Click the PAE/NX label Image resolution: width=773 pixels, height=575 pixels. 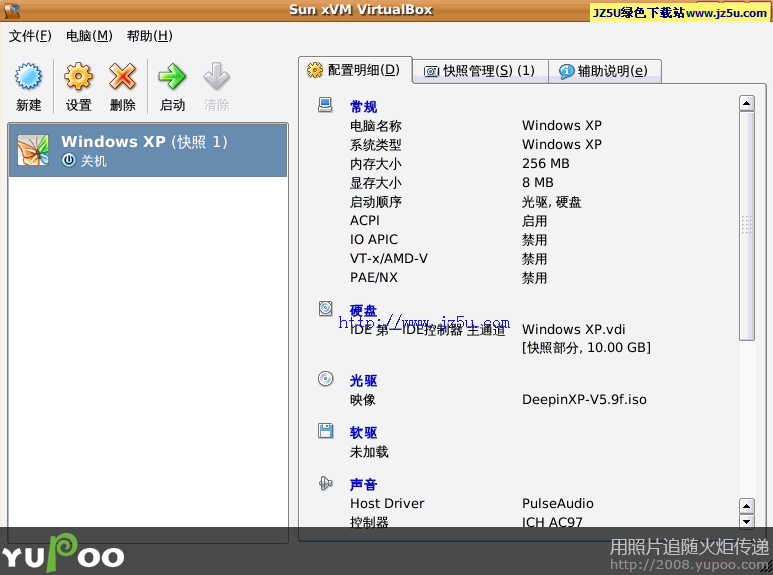click(374, 277)
